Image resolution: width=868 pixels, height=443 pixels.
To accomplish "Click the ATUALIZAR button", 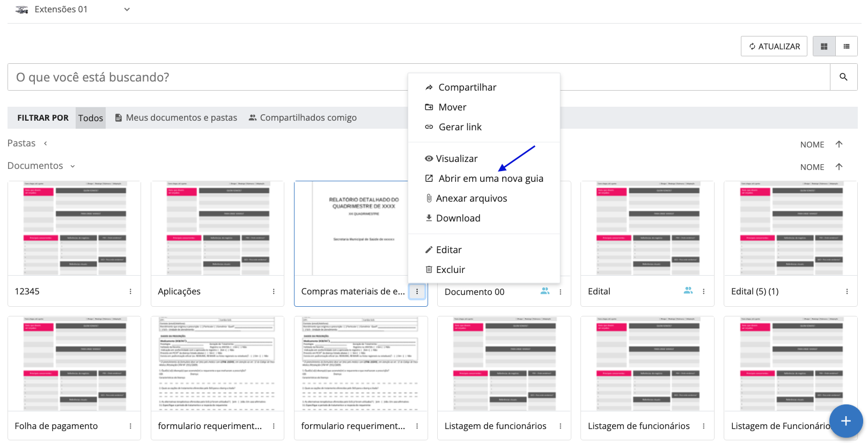I will click(774, 47).
